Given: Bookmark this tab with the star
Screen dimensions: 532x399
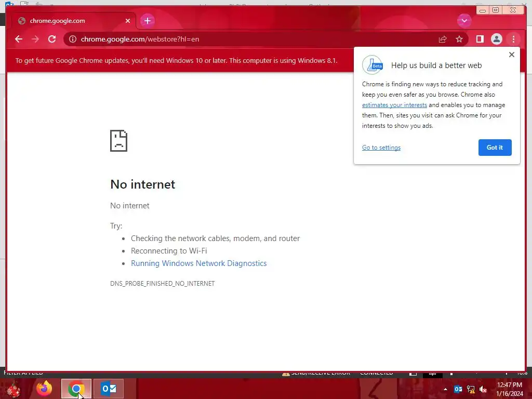Looking at the screenshot, I should pyautogui.click(x=459, y=39).
